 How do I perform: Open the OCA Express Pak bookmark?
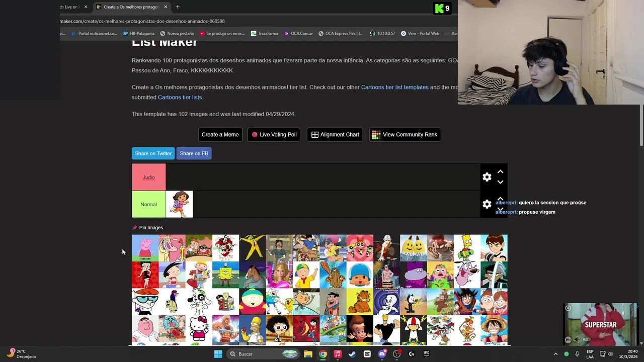coord(340,34)
